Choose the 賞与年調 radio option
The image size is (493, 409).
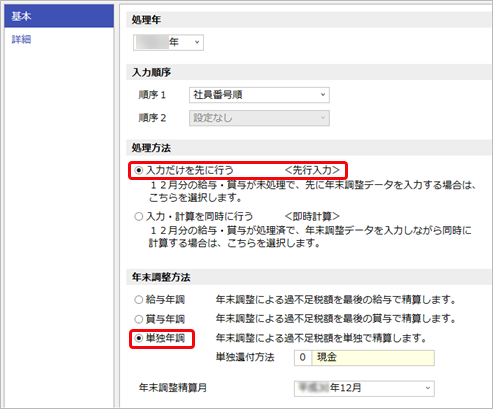pos(139,319)
